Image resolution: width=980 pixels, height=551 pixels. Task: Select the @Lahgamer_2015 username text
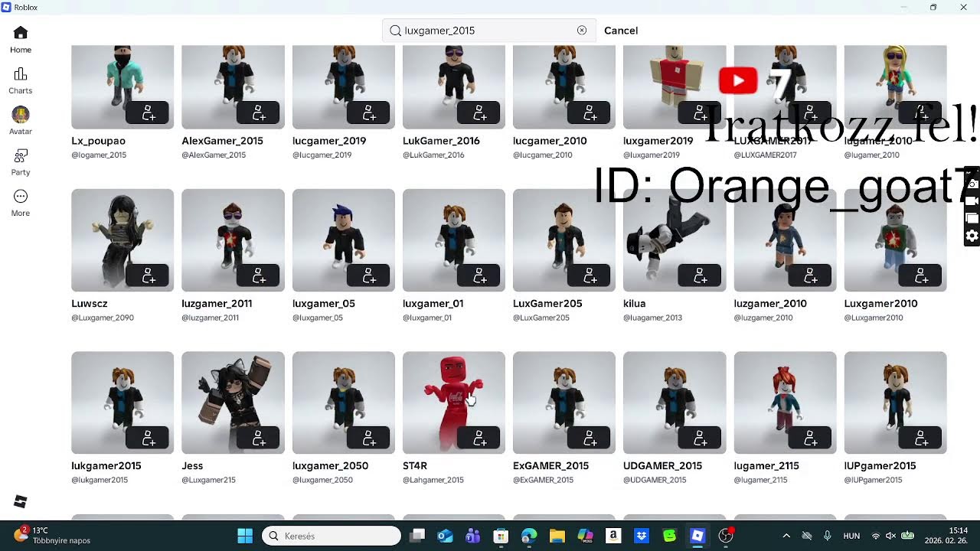[x=433, y=480]
